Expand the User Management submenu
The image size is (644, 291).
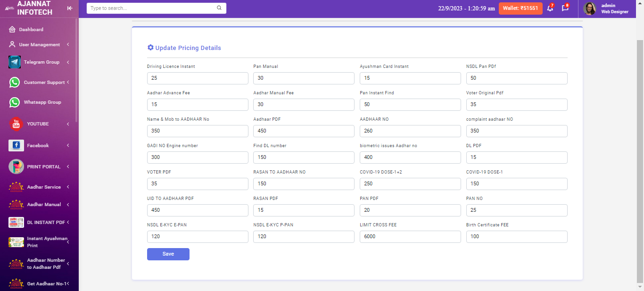68,45
